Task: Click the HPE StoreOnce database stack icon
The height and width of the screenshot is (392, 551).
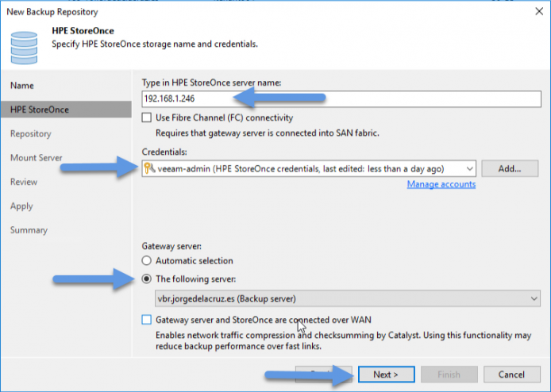Action: point(24,48)
